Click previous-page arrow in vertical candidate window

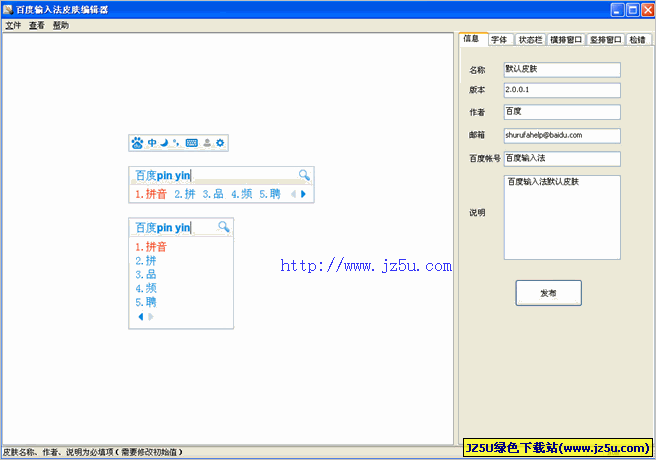(141, 317)
